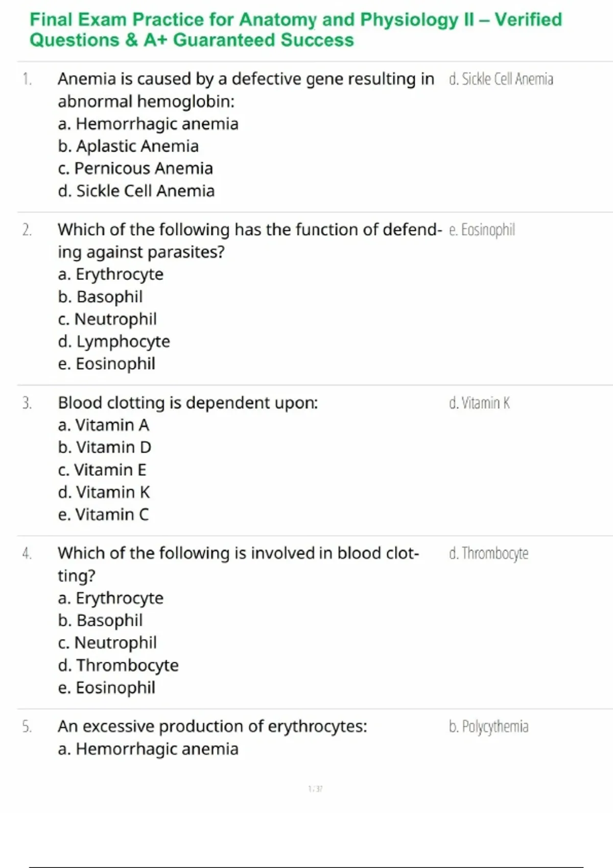Click the answer key 'd. Sickle Cell Anemia'

(501, 79)
